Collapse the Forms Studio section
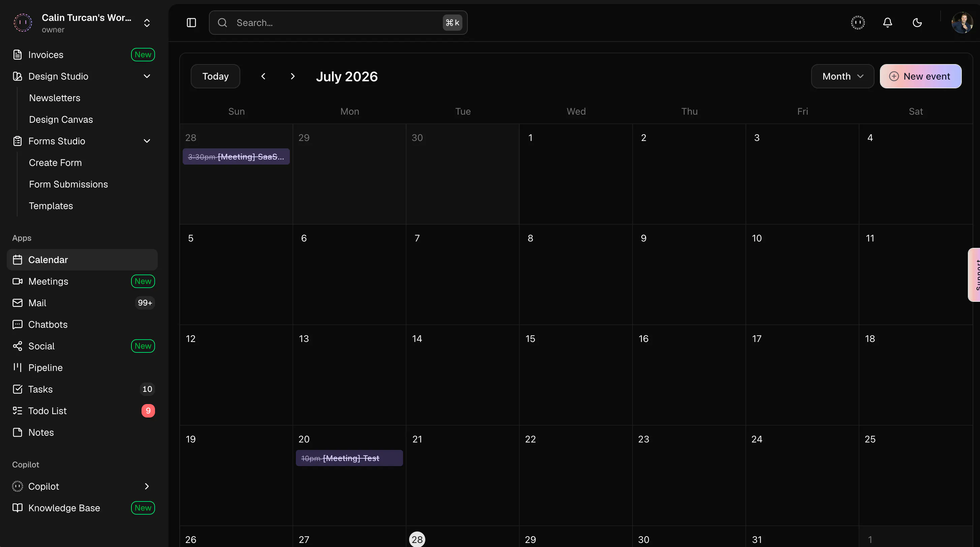980x547 pixels. click(x=147, y=141)
